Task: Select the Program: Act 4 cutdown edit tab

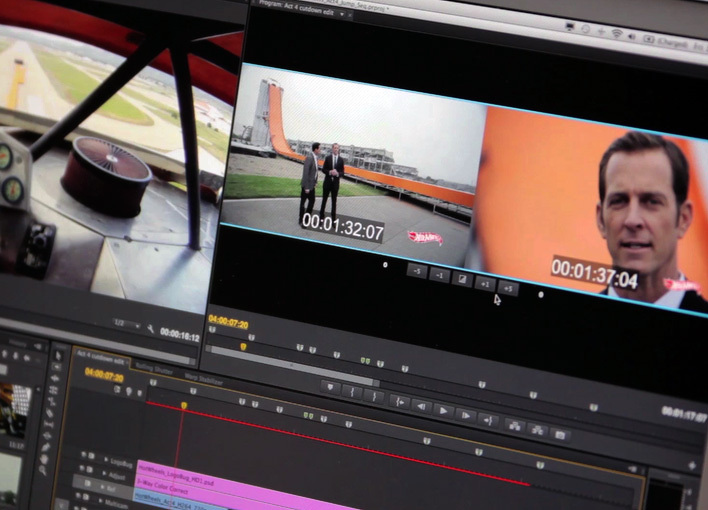Action: (297, 8)
